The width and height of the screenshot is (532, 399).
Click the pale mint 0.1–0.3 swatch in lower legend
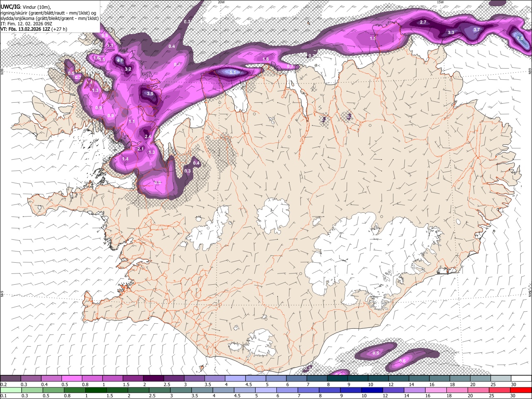pos(10,390)
